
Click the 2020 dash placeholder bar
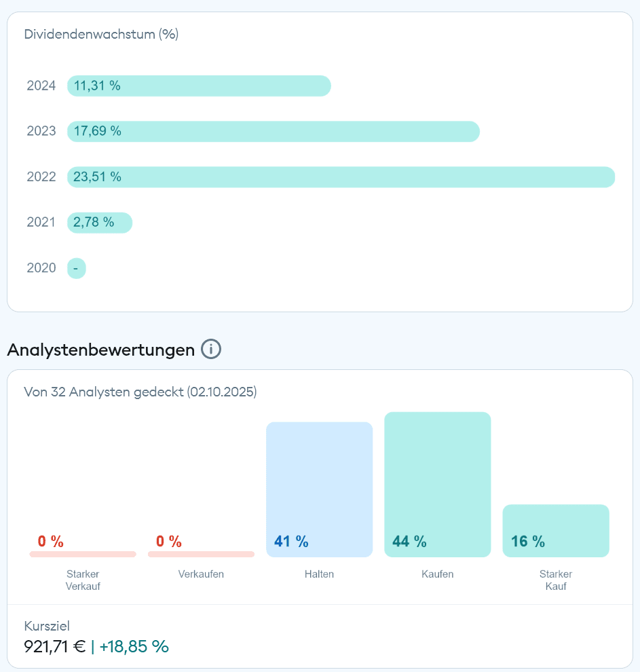[76, 268]
